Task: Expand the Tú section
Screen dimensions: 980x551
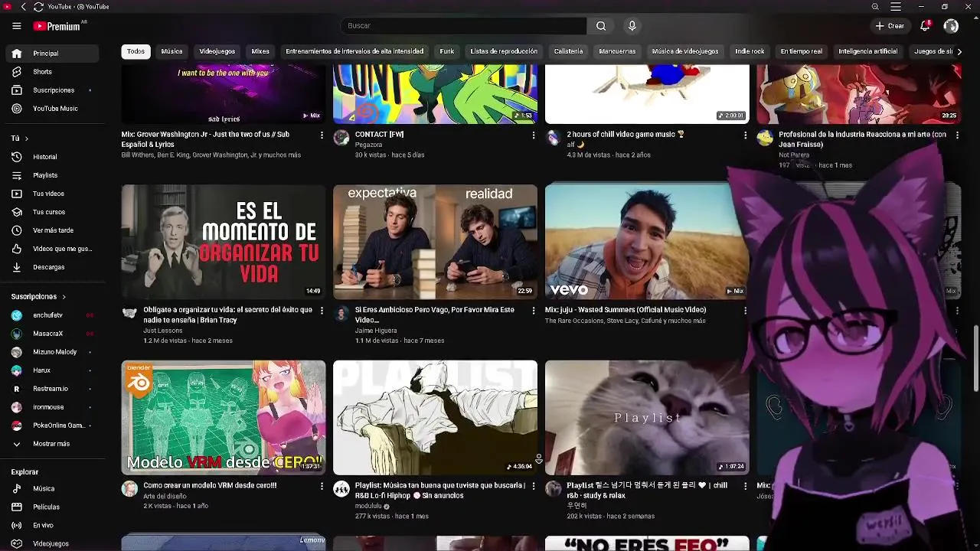Action: point(20,139)
